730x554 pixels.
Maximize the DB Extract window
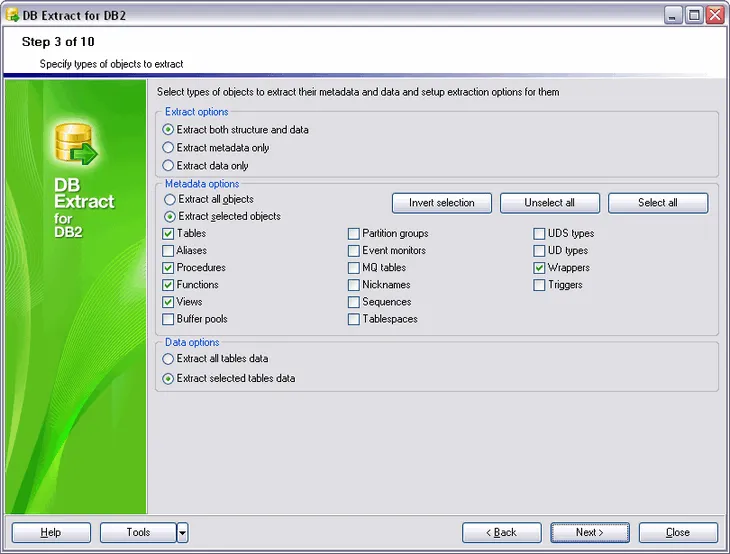click(694, 16)
